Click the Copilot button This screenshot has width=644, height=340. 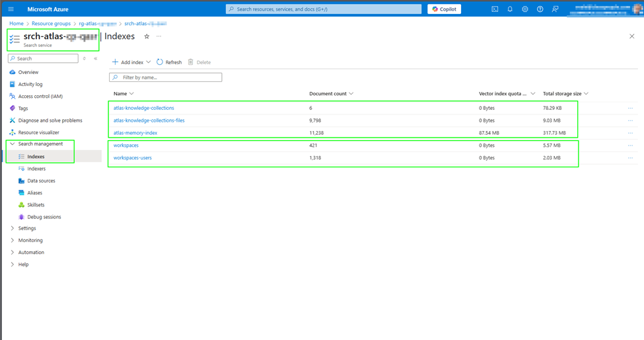tap(444, 9)
